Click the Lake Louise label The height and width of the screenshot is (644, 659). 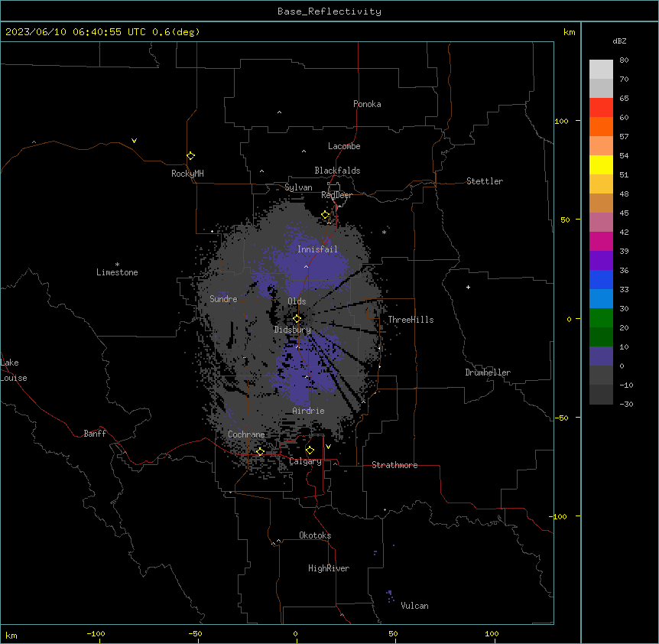14,370
